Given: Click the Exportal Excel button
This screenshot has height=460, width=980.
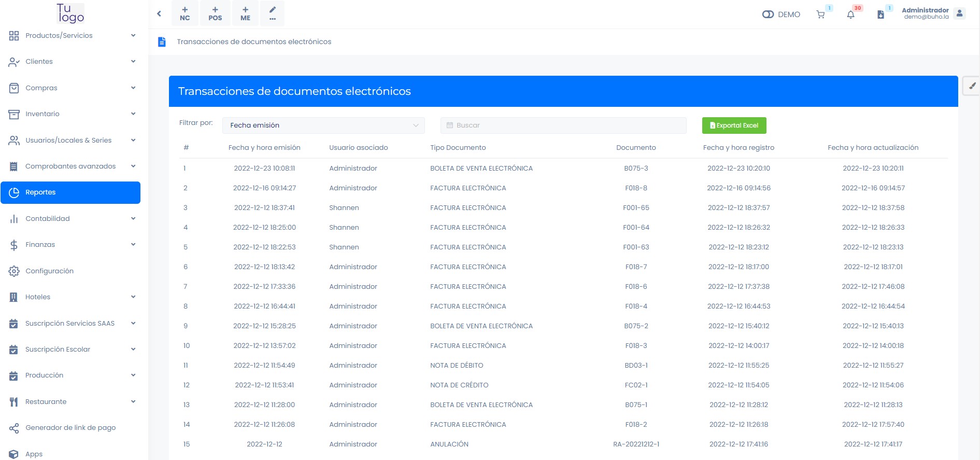Looking at the screenshot, I should click(734, 126).
